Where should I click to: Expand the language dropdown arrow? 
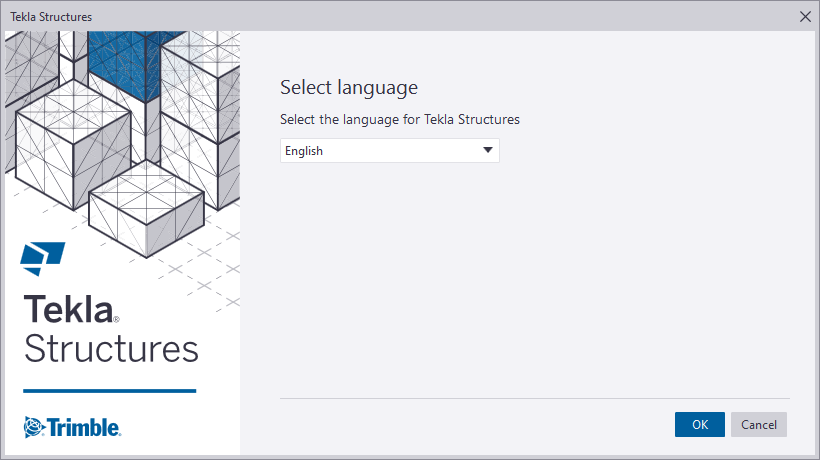tap(488, 150)
